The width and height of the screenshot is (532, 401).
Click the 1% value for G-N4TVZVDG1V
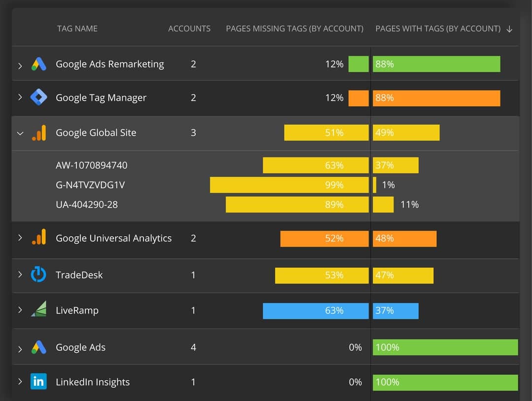click(388, 185)
